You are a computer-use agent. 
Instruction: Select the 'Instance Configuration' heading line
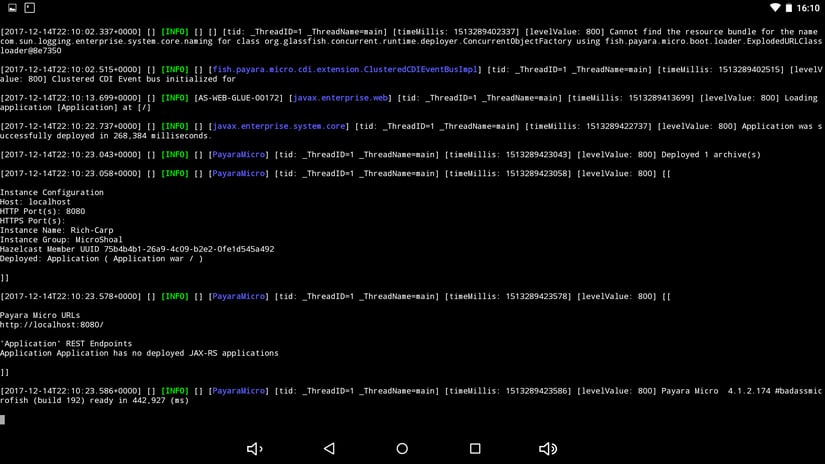pyautogui.click(x=52, y=192)
